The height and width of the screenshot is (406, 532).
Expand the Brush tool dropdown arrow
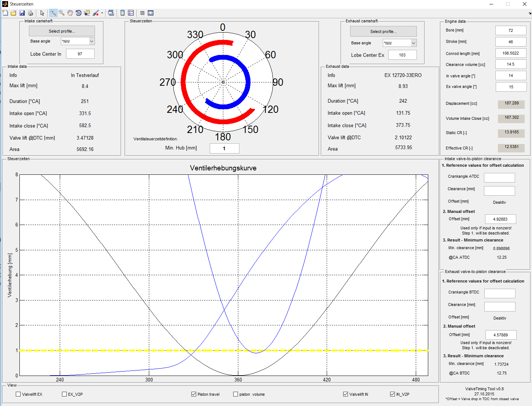point(102,14)
